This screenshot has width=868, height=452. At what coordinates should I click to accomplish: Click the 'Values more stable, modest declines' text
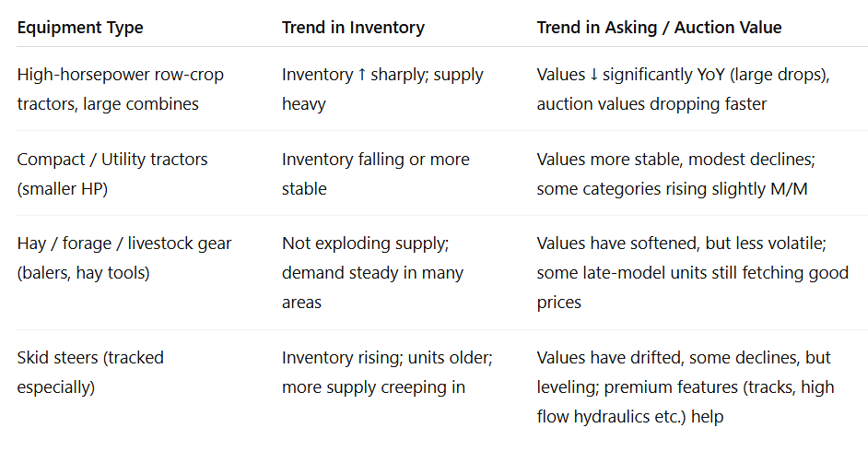(675, 160)
